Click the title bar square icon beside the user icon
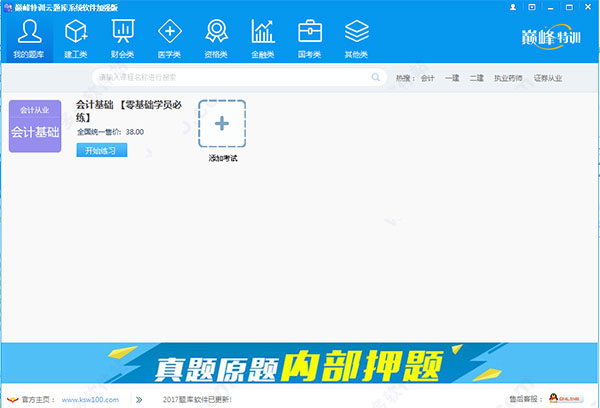600x408 pixels. [x=532, y=7]
